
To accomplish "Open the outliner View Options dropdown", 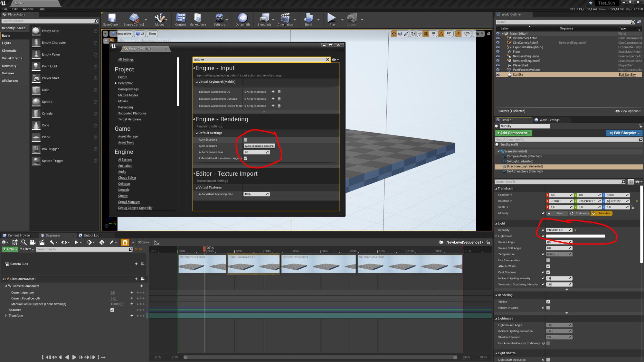I will click(628, 111).
